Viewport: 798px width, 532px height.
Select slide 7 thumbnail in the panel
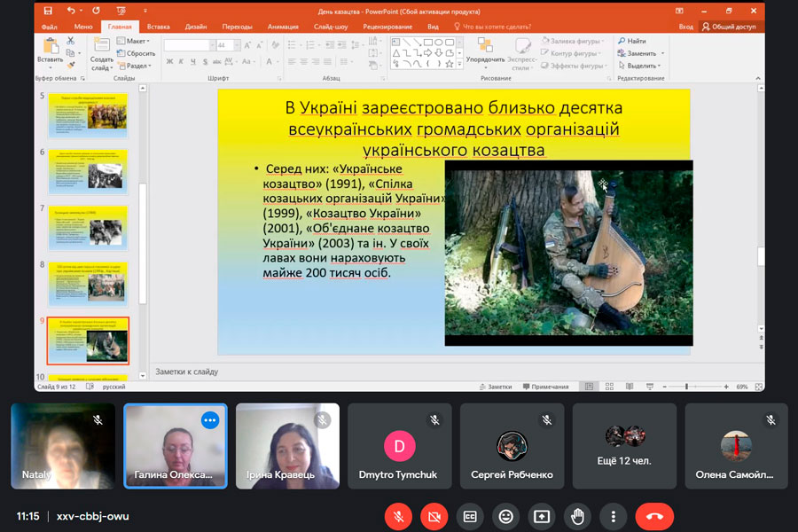[88, 228]
